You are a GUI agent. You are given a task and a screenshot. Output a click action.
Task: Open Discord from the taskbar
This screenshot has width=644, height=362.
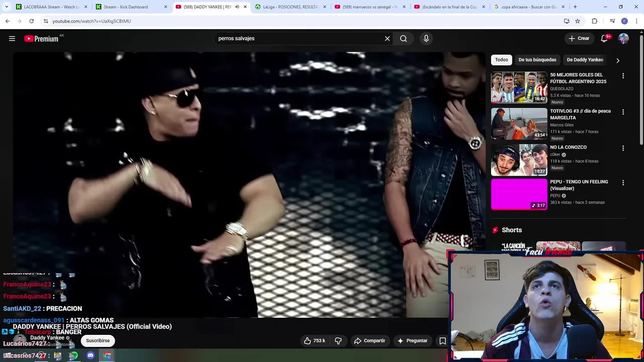[x=91, y=356]
